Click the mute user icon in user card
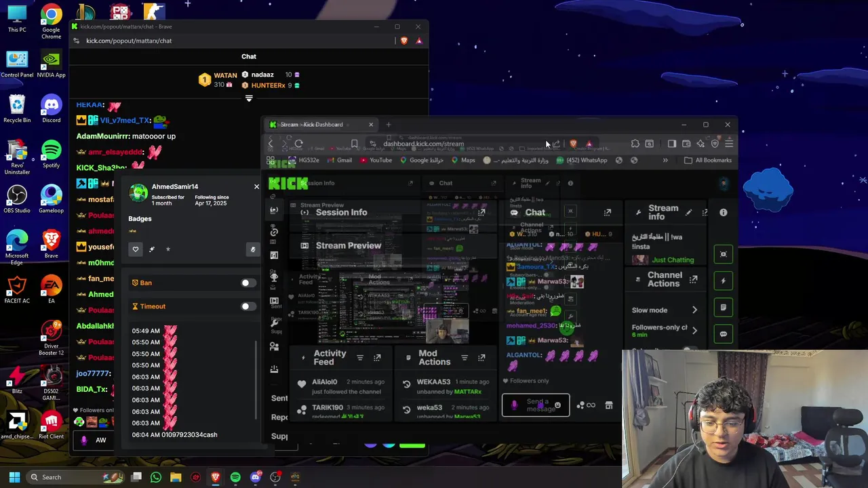 tap(253, 249)
